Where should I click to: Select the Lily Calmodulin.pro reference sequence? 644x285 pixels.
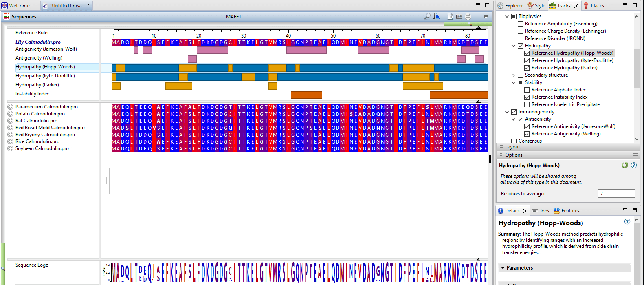click(x=38, y=42)
